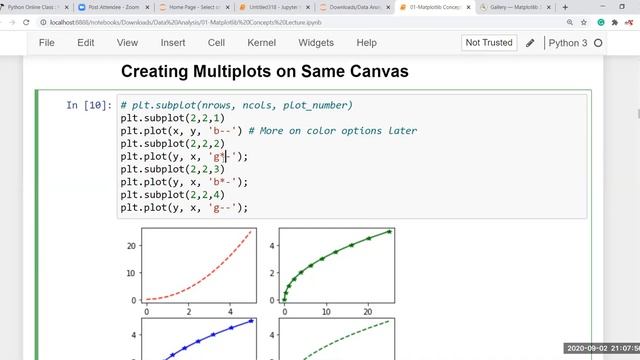
Task: Close the 01-Matplotlib Concepts tab
Action: coord(468,7)
